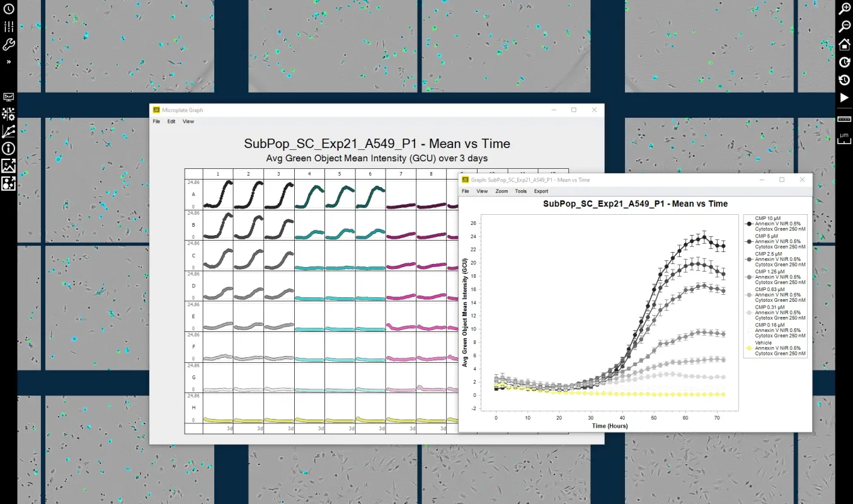Zoom in with the magnifier plus icon

845,9
